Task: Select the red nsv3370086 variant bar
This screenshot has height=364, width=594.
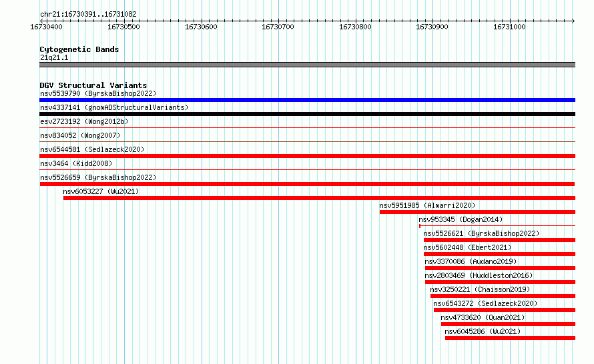Action: (x=500, y=268)
